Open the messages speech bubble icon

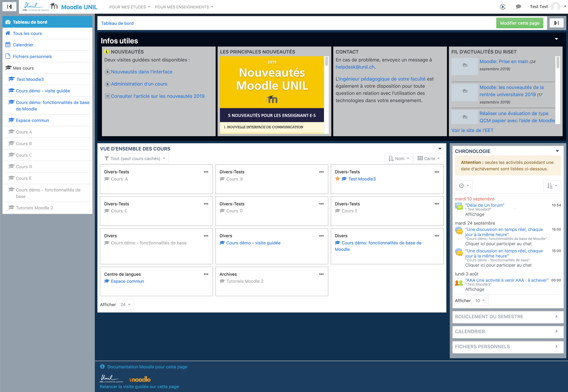click(x=518, y=7)
